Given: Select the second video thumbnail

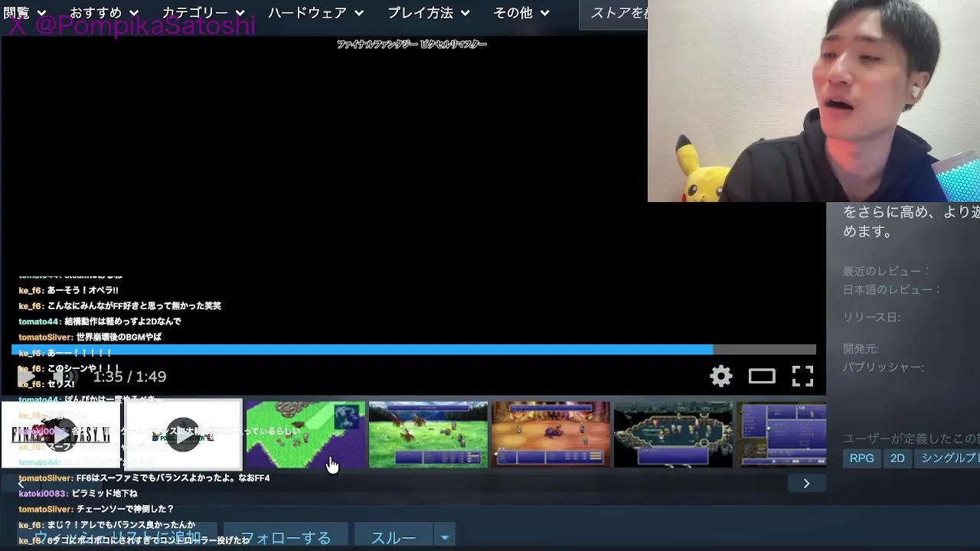Looking at the screenshot, I should click(x=183, y=435).
